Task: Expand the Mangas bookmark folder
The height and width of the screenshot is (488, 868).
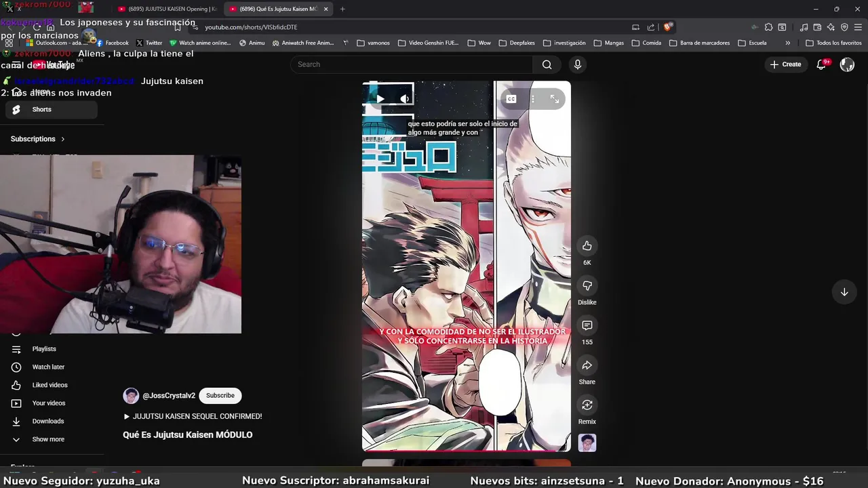Action: click(x=609, y=43)
